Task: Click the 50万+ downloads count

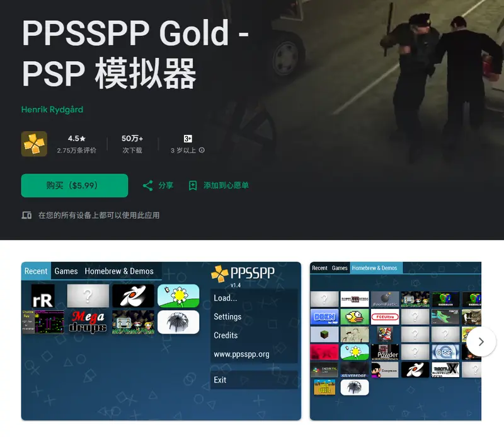Action: (132, 138)
